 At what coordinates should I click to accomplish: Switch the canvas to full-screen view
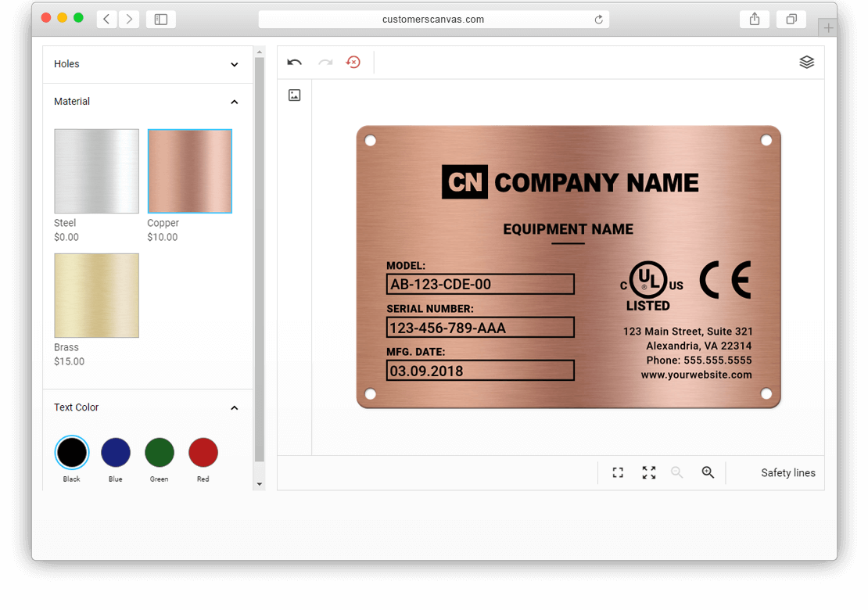pos(649,472)
